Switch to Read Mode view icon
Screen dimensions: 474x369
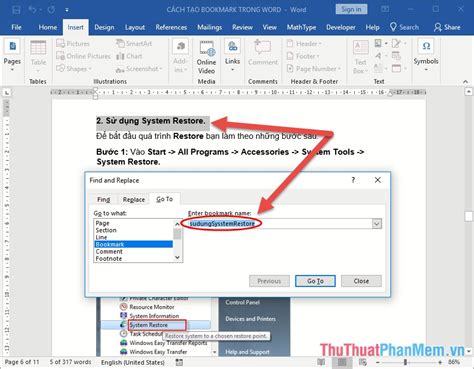(321, 362)
